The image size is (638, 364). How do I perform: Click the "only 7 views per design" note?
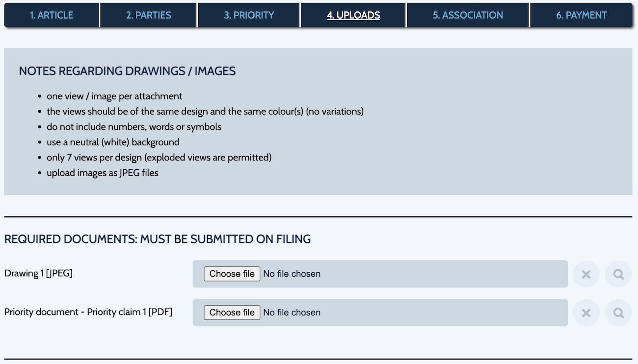click(159, 157)
